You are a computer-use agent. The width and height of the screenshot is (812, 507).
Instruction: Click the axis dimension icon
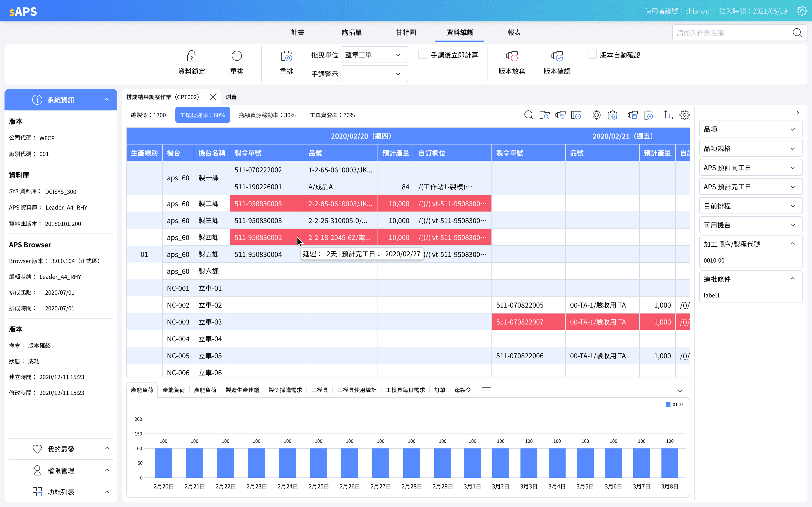pos(668,115)
